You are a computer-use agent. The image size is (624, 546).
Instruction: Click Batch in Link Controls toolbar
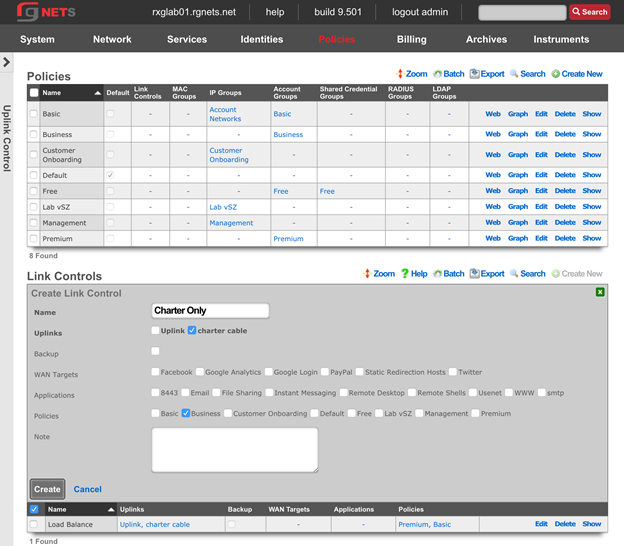[449, 274]
